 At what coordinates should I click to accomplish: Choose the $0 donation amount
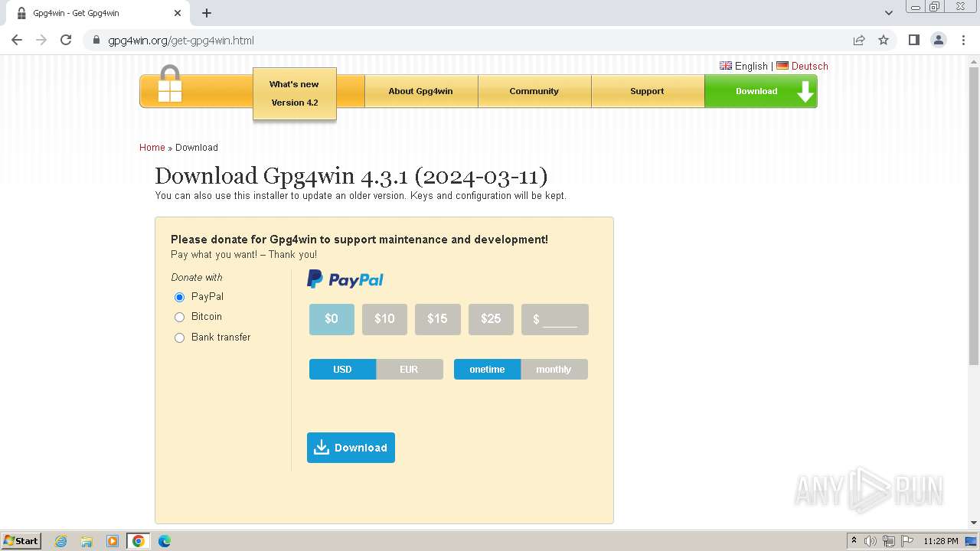click(x=332, y=319)
